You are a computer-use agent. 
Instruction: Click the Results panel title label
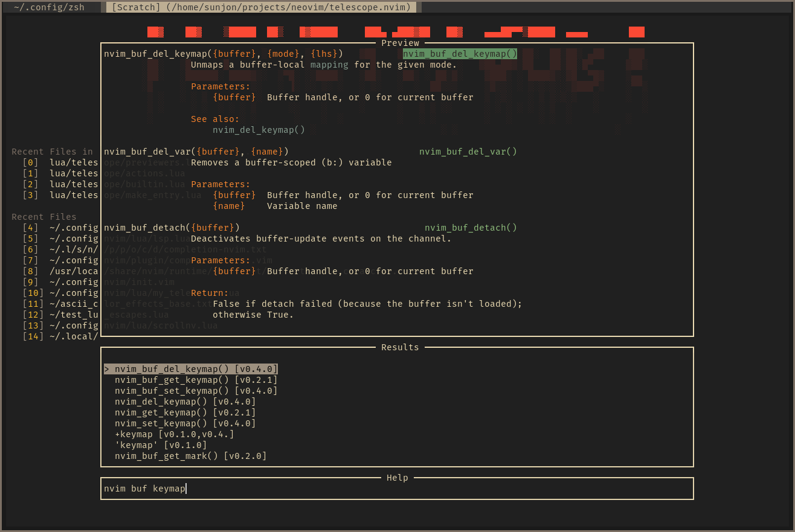[399, 347]
